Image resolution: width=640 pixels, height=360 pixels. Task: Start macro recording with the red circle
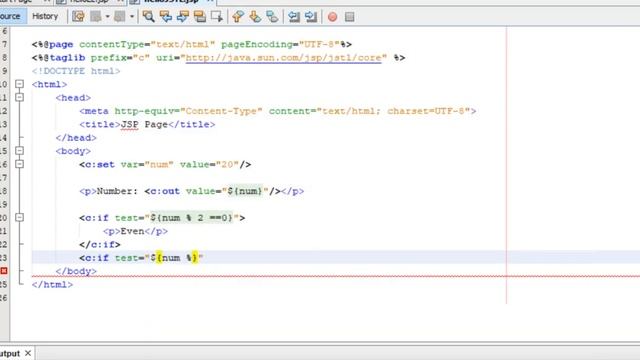(x=332, y=17)
